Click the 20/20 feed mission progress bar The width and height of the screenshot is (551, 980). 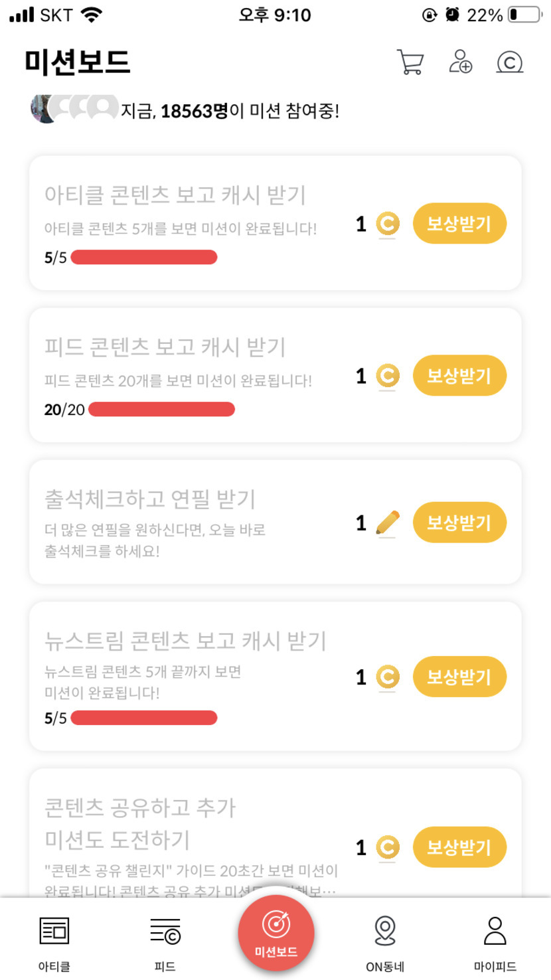pyautogui.click(x=161, y=410)
